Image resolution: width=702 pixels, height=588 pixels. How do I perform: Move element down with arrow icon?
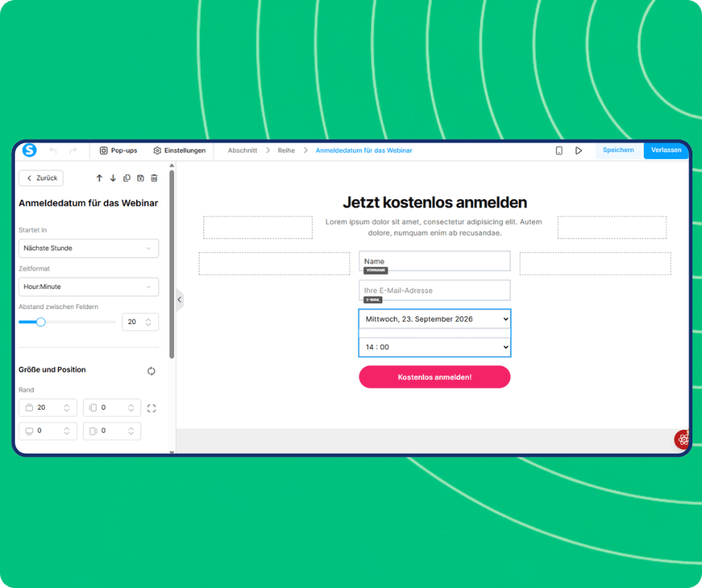(x=113, y=178)
